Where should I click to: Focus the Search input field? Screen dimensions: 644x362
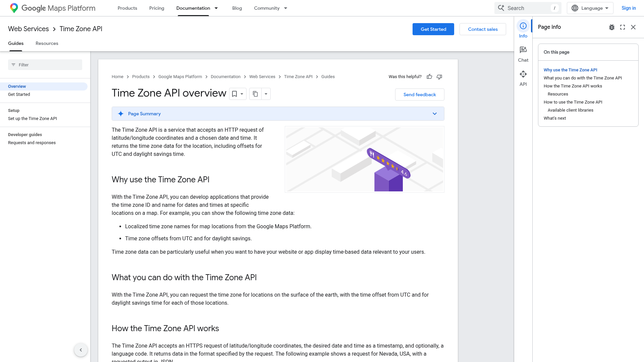[528, 8]
